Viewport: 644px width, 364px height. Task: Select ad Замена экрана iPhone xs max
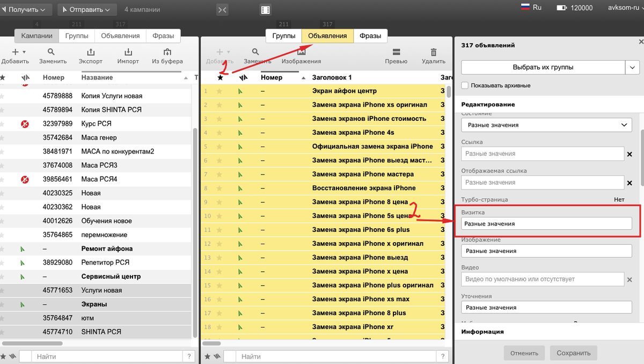323,299
